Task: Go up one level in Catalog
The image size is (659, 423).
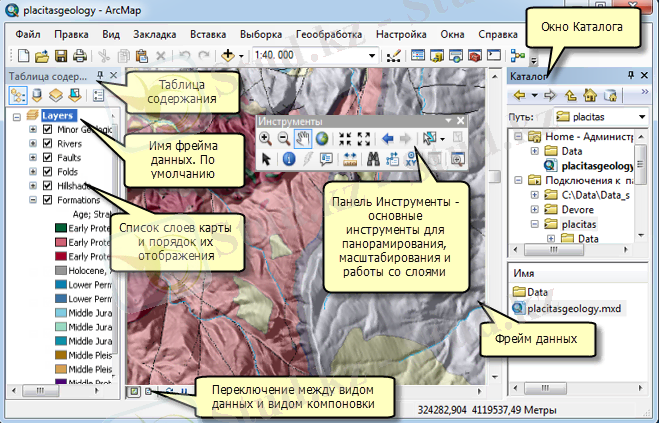Action: coord(570,95)
